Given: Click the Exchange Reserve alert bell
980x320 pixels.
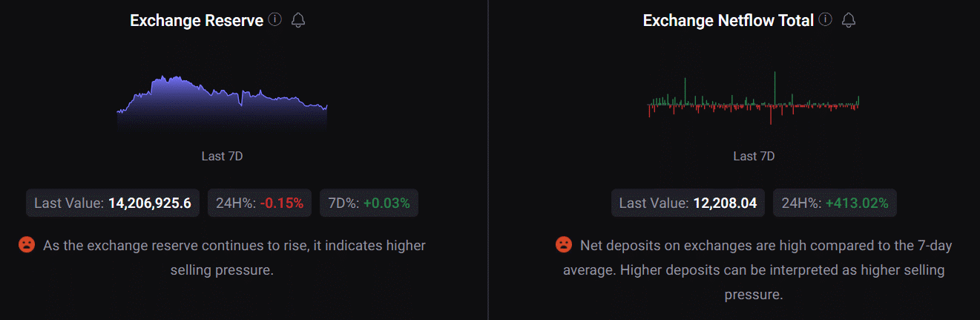Looking at the screenshot, I should [298, 20].
